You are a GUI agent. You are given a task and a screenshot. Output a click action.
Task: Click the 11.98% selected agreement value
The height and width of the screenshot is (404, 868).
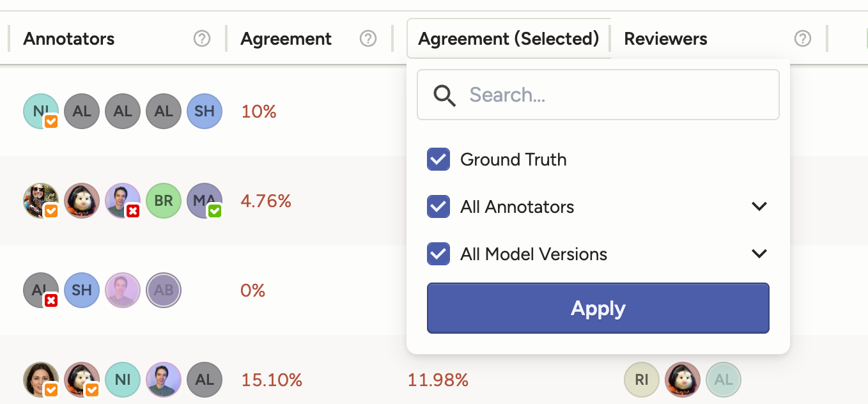click(438, 380)
